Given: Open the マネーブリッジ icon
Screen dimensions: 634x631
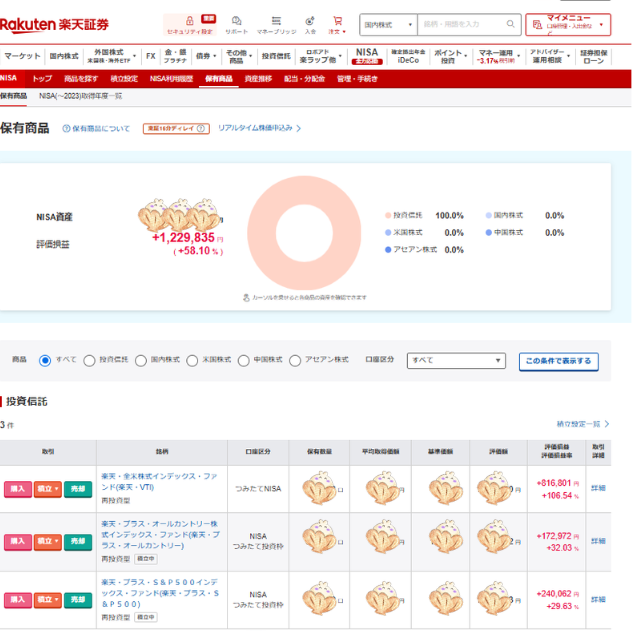Looking at the screenshot, I should click(276, 21).
